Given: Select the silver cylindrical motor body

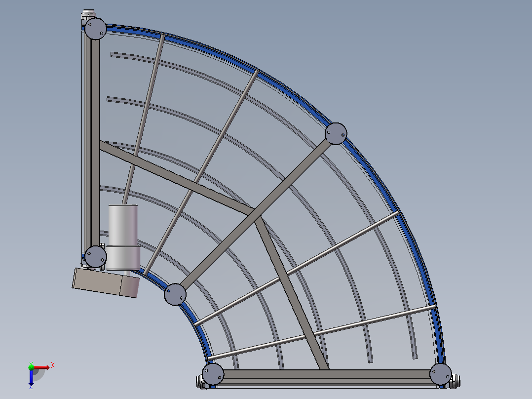Looking at the screenshot, I should pos(123,238).
